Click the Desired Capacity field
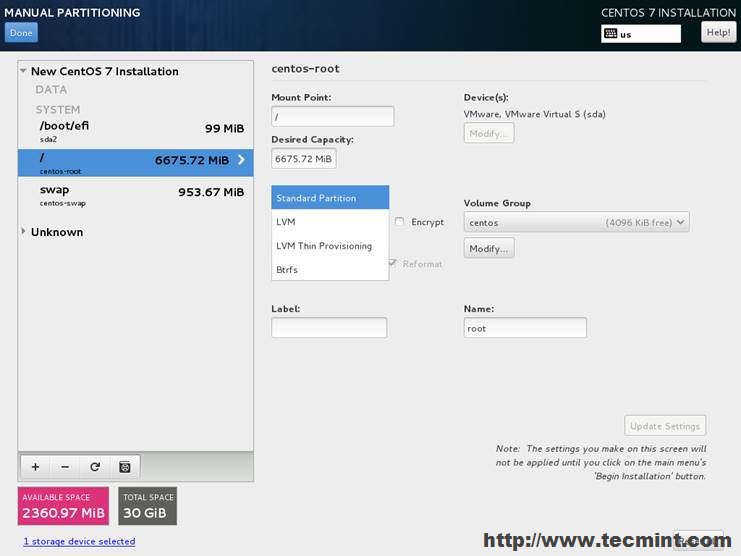The height and width of the screenshot is (556, 741). 304,159
